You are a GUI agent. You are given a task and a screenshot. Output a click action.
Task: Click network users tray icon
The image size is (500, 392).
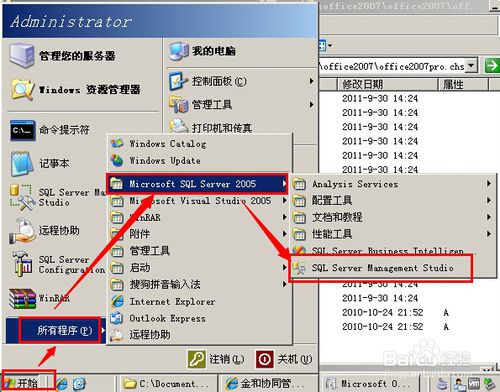[x=460, y=384]
